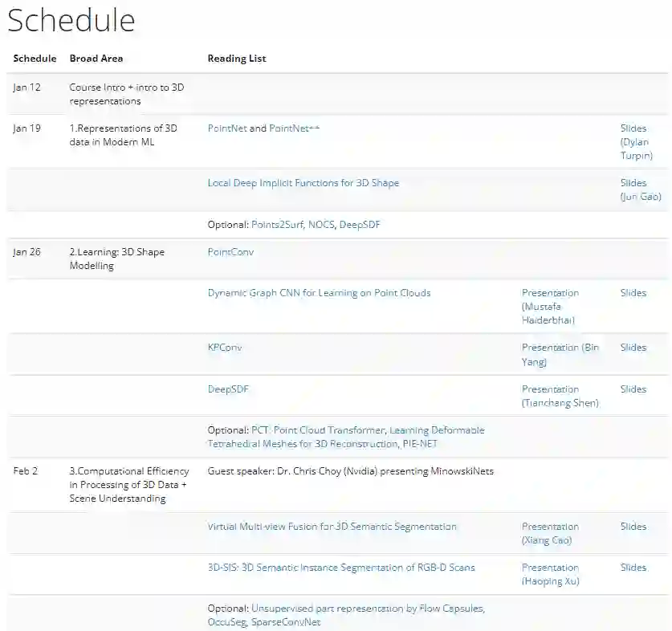Open the PointNet++ paper link

click(x=294, y=128)
